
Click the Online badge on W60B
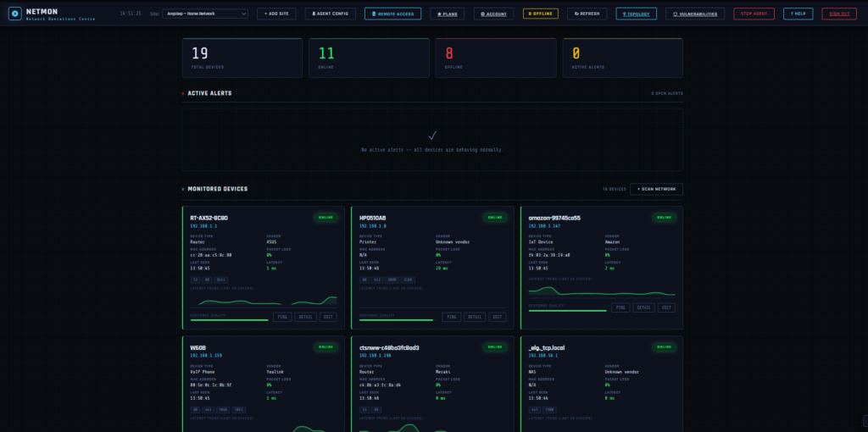[326, 347]
